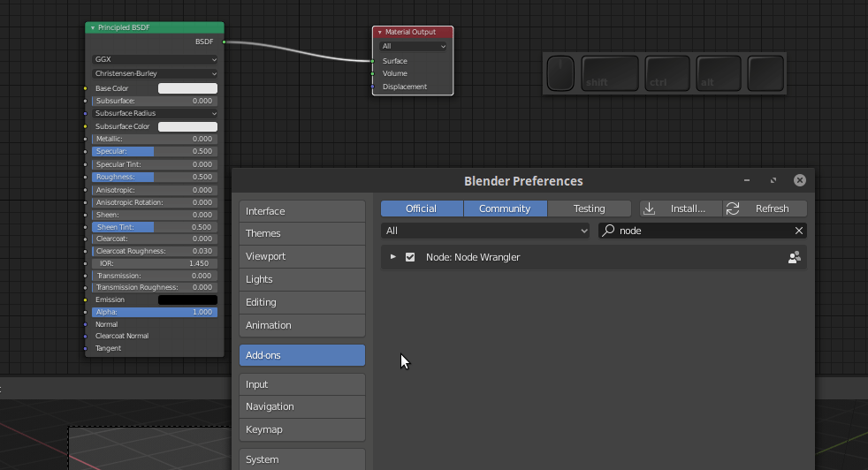Select the Add-ons preferences tab
Screen dimensions: 868x470
coord(302,355)
